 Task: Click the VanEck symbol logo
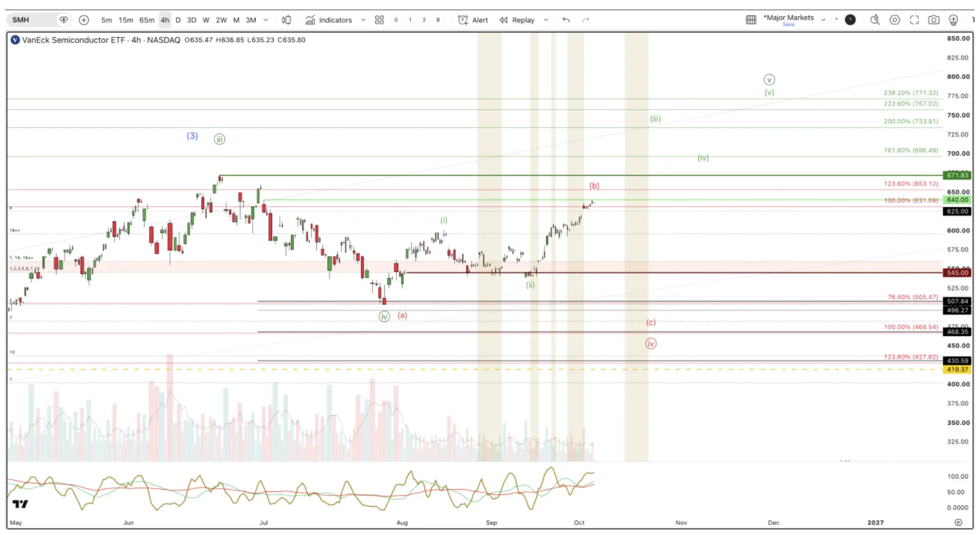tap(15, 40)
